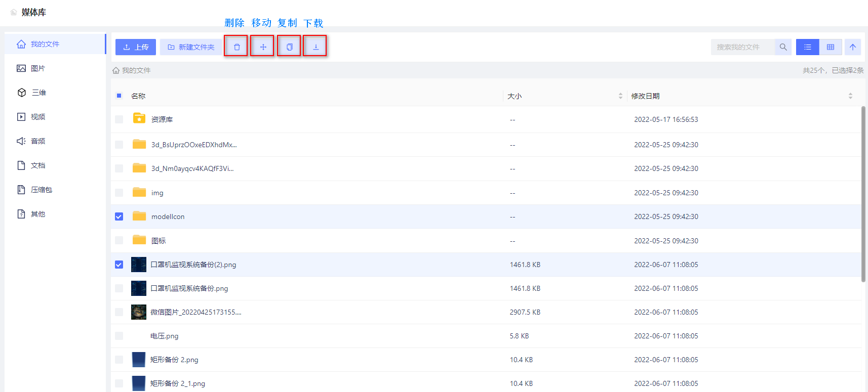Click the delete (trash) icon in toolbar
The height and width of the screenshot is (392, 868).
236,47
